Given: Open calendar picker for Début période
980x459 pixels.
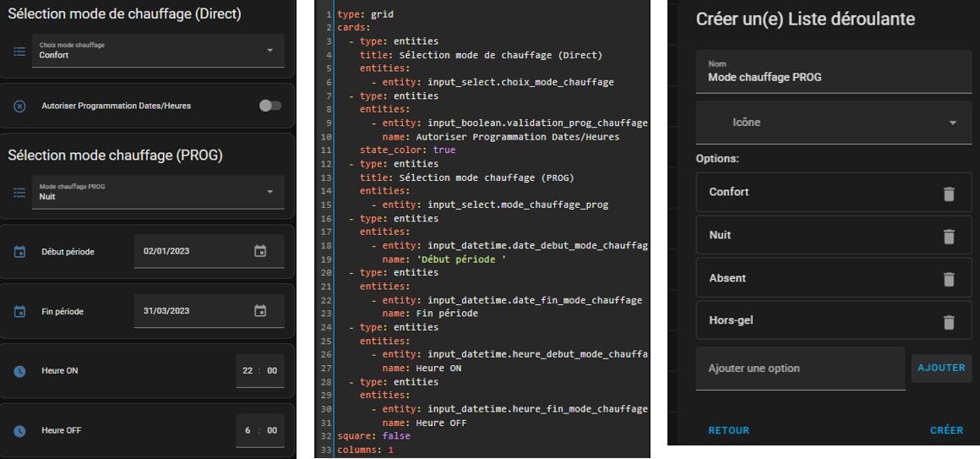Looking at the screenshot, I should tap(260, 251).
